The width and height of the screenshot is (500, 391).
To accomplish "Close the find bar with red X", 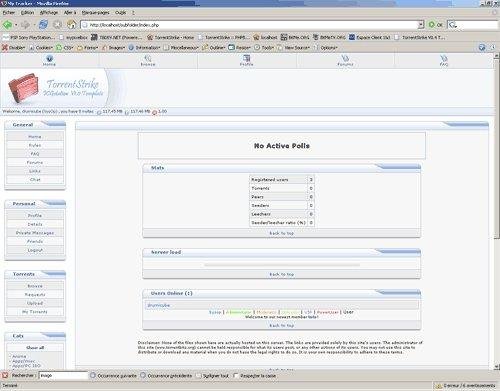I will point(5,375).
